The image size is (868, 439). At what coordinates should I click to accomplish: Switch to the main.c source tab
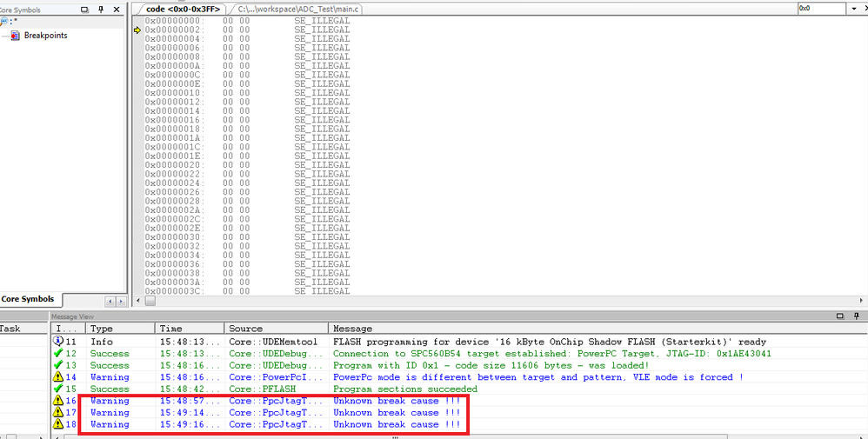coord(298,10)
